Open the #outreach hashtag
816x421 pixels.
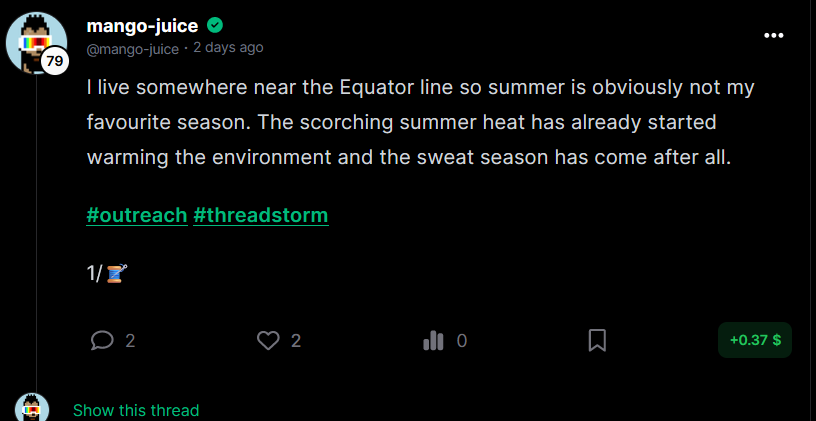[x=136, y=215]
